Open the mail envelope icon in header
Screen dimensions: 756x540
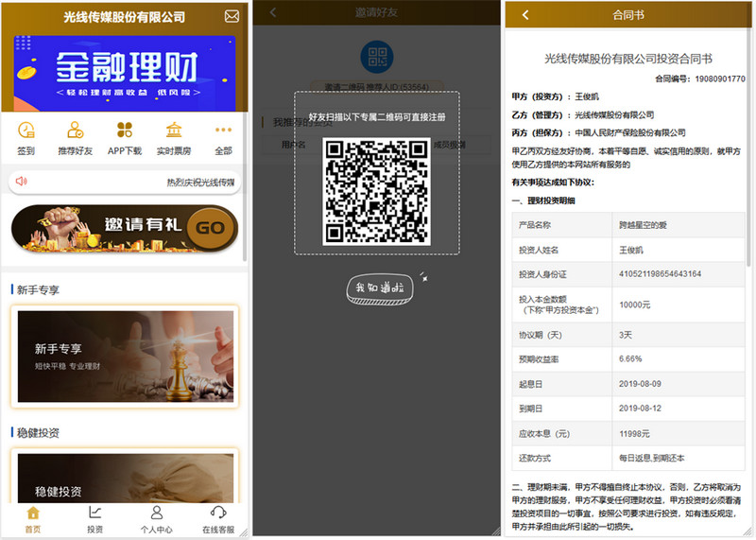232,16
